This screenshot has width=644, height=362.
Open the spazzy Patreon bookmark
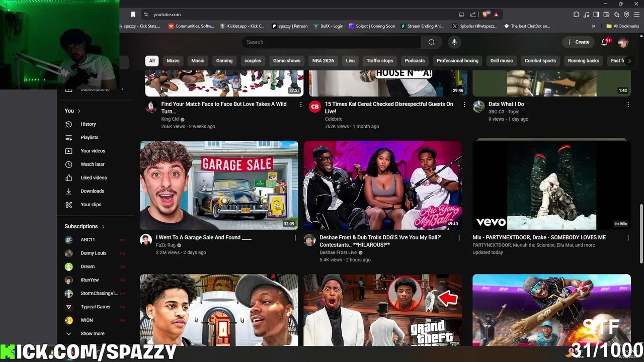coord(289,26)
